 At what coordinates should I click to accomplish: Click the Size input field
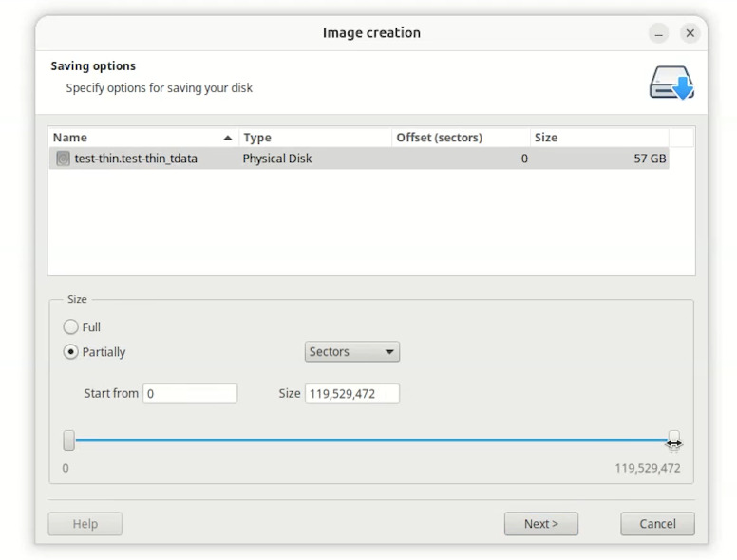[x=352, y=393]
